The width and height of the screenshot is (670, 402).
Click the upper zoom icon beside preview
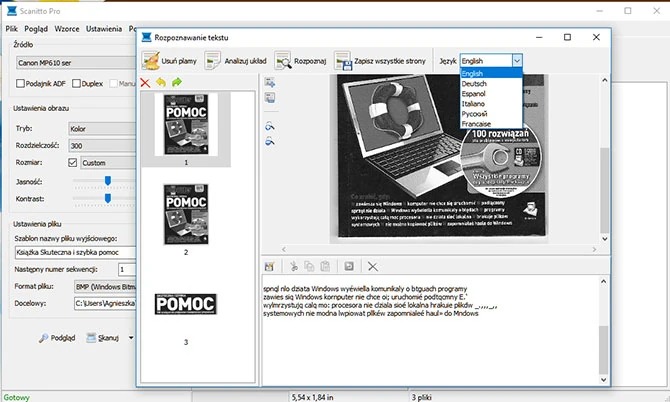click(270, 126)
